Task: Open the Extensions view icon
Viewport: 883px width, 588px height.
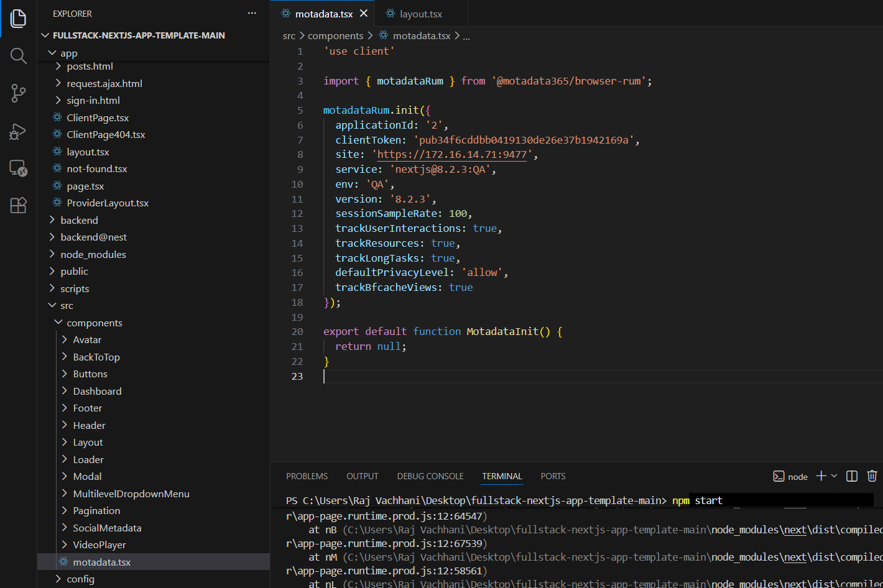Action: (18, 205)
